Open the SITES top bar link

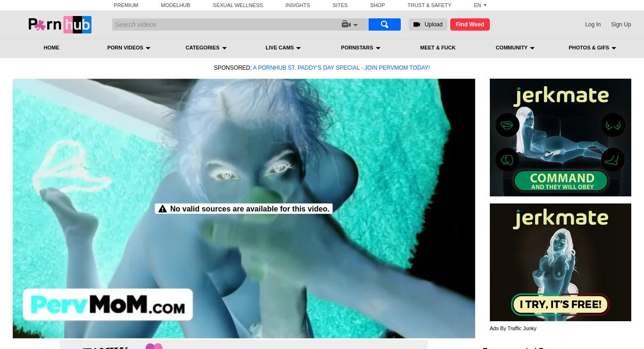click(x=340, y=5)
